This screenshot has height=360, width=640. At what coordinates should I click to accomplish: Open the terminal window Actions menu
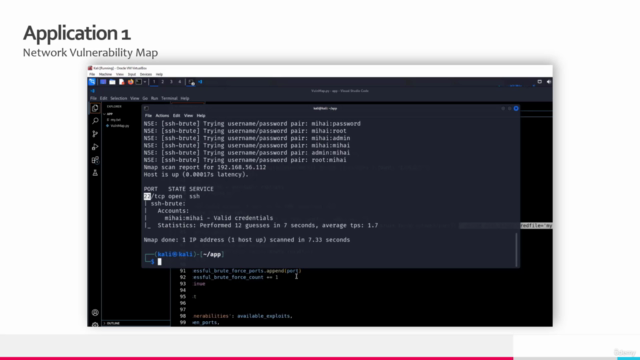[x=162, y=116]
